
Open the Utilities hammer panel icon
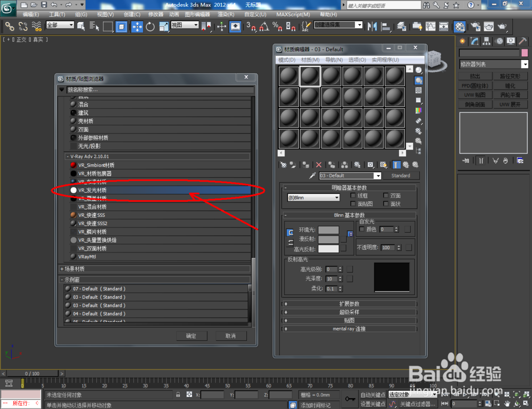523,42
